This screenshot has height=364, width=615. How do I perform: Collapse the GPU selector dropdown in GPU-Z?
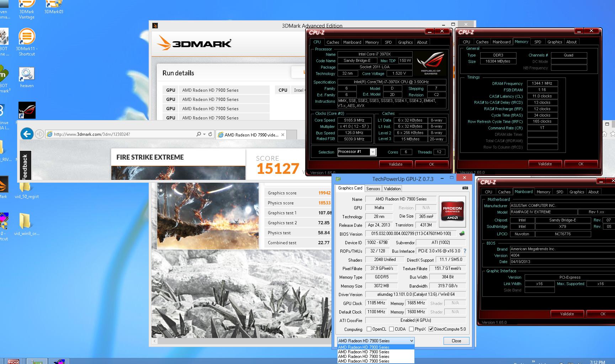412,341
